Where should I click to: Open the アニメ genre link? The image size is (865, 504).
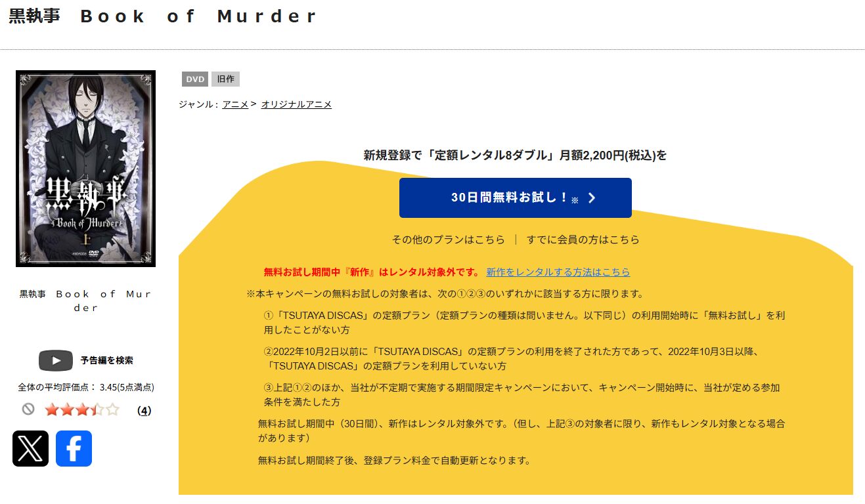click(235, 104)
